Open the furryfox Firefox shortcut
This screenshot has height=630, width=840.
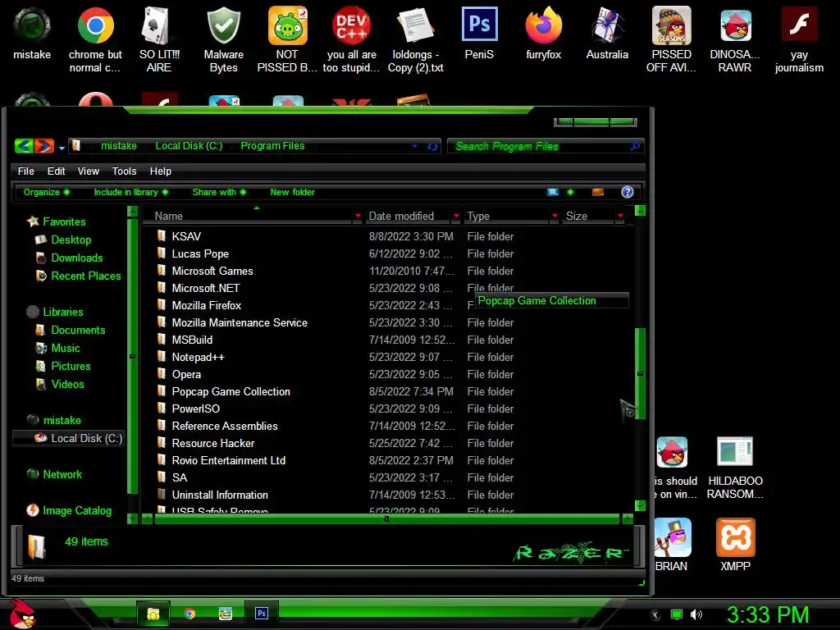pos(543,33)
